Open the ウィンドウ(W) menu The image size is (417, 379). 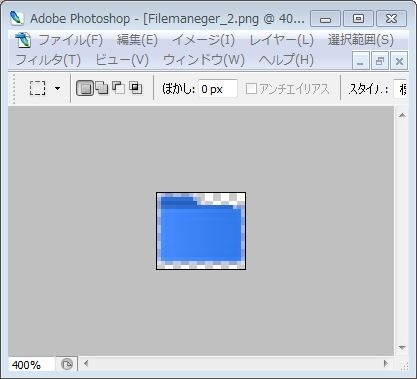tap(204, 60)
